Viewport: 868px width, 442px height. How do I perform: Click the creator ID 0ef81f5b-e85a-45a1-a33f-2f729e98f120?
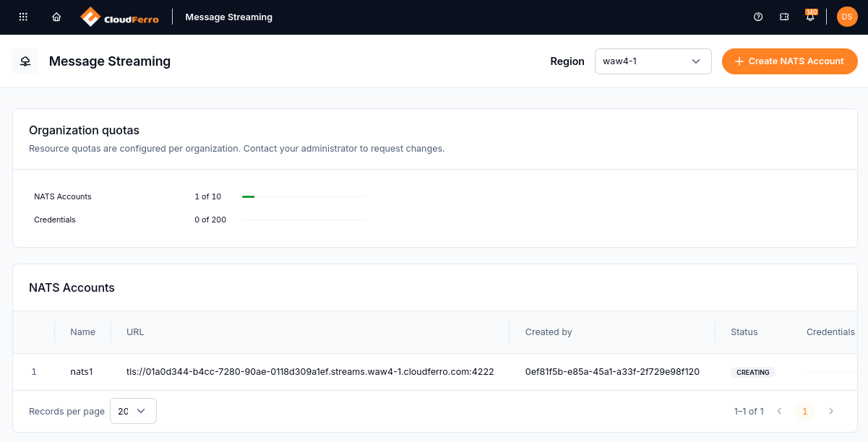(612, 372)
